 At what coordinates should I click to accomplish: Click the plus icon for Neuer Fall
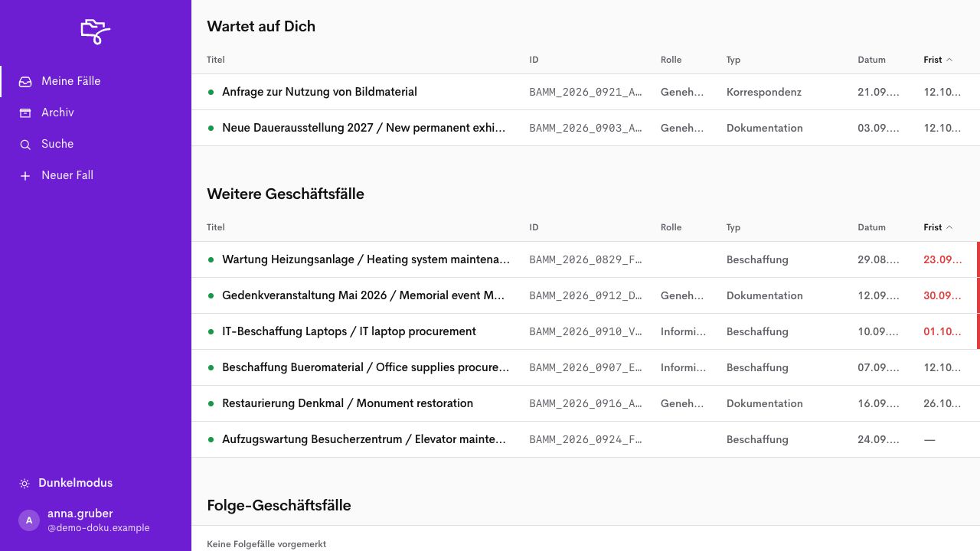point(25,175)
